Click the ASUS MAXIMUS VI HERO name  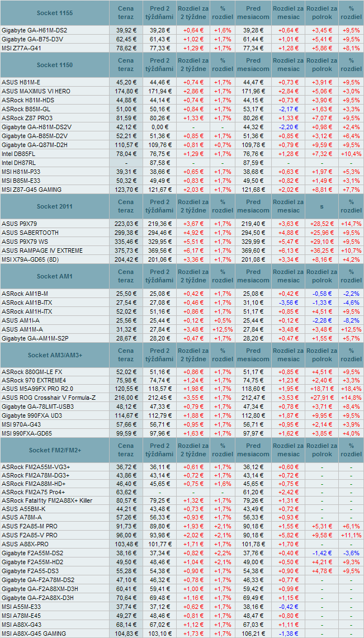(x=36, y=91)
